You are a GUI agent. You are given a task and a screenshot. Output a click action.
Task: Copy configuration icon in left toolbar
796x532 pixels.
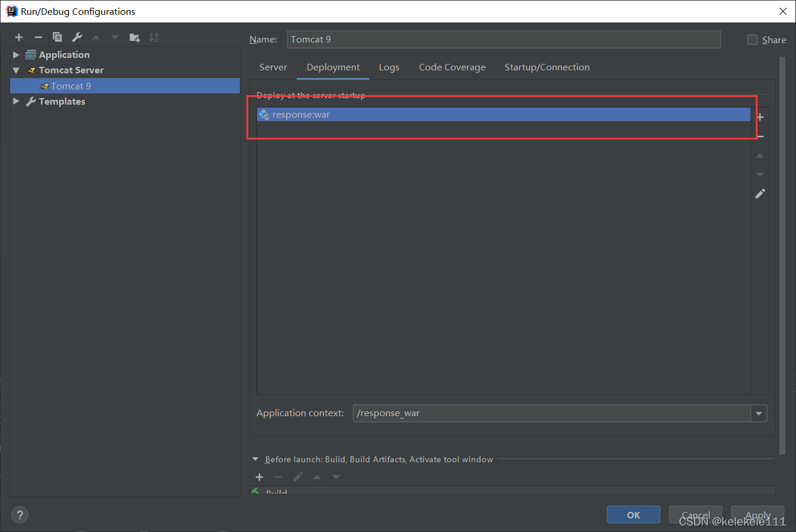point(57,37)
